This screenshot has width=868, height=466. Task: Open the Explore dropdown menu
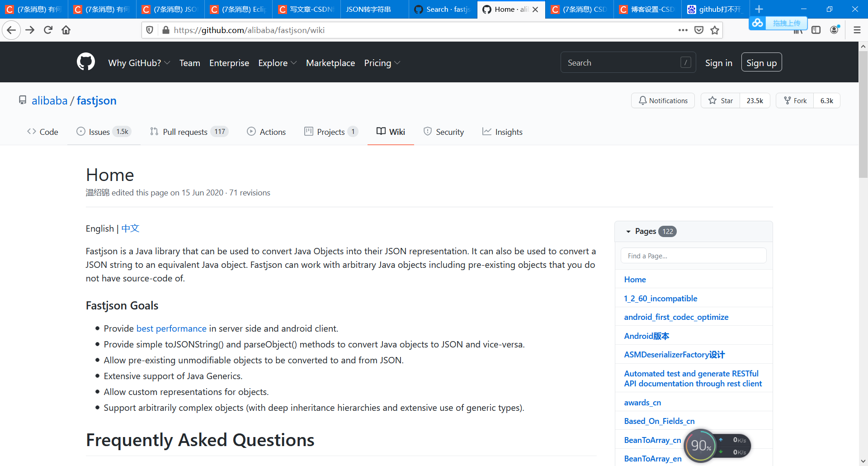pyautogui.click(x=277, y=63)
